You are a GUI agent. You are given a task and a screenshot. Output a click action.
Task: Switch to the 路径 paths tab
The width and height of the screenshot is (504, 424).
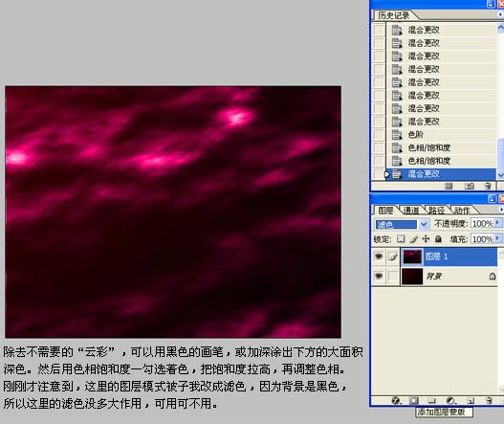pyautogui.click(x=436, y=211)
